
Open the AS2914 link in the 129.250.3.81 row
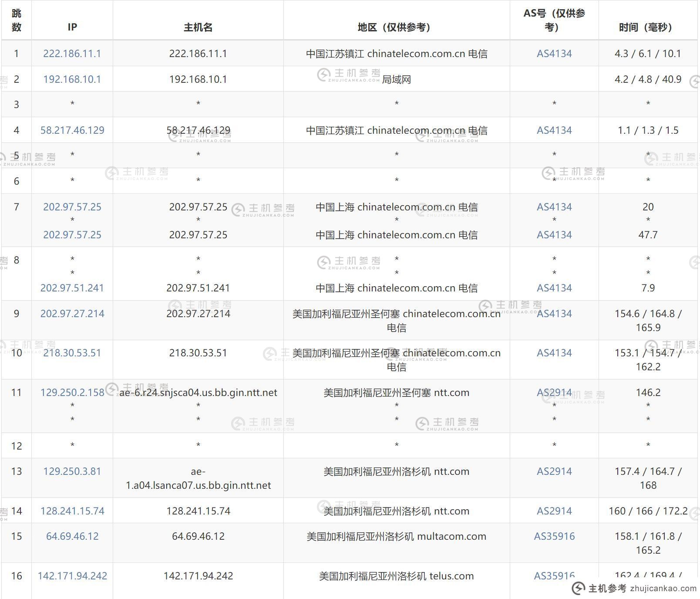point(554,471)
